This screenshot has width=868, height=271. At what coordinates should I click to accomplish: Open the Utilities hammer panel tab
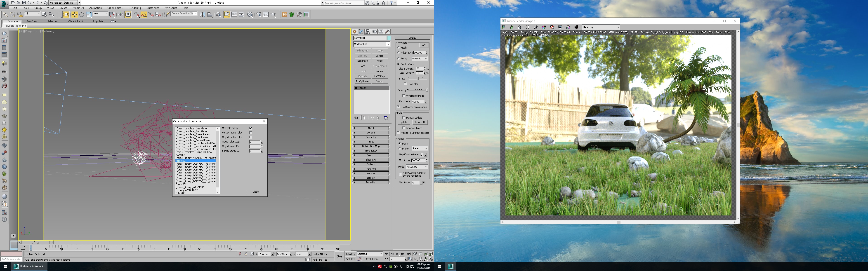pos(387,32)
